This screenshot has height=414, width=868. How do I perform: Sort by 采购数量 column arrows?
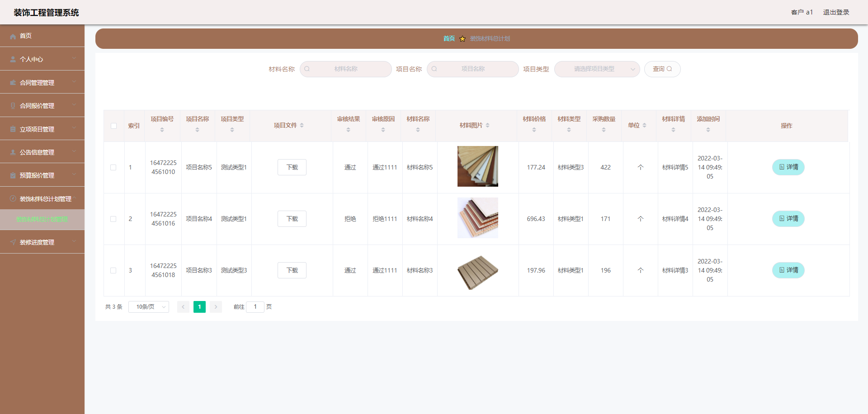604,130
